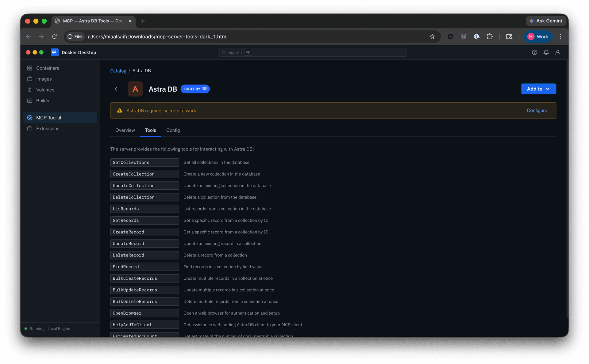
Task: Show notifications via the bell icon
Action: click(x=546, y=52)
